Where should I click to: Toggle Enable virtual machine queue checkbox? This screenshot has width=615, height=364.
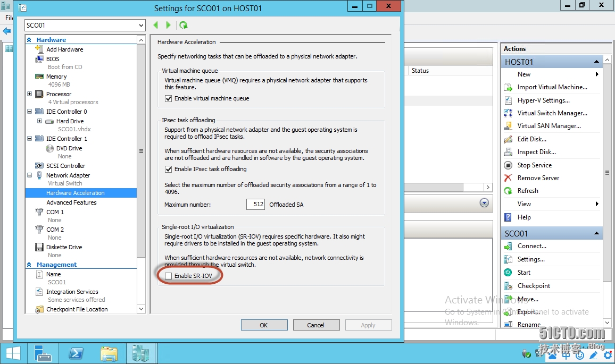tap(169, 99)
